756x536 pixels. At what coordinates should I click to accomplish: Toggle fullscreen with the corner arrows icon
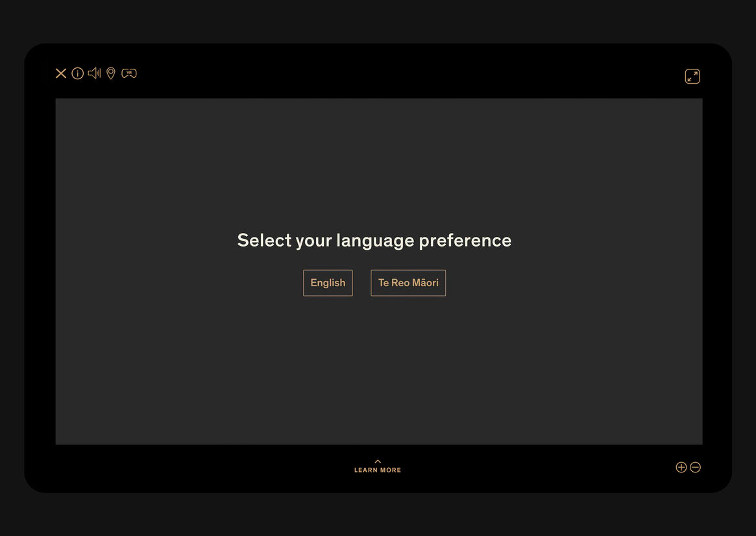pos(692,77)
